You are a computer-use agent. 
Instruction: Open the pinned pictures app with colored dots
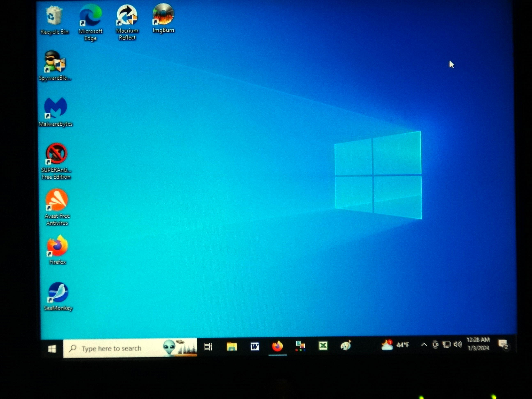300,346
